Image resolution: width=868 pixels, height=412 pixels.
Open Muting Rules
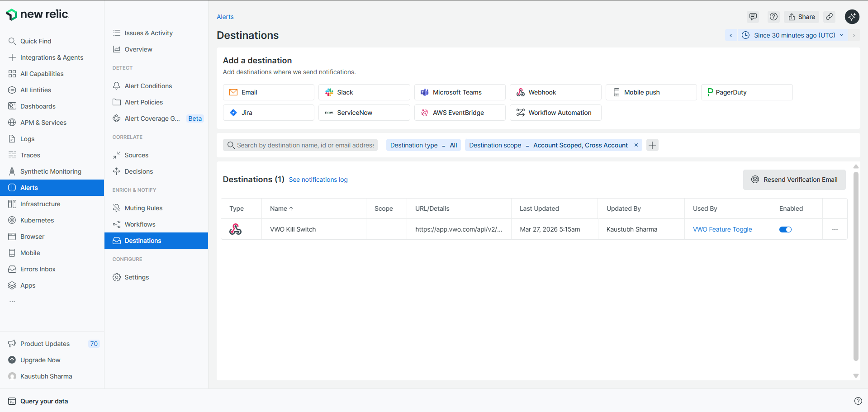pos(156,208)
